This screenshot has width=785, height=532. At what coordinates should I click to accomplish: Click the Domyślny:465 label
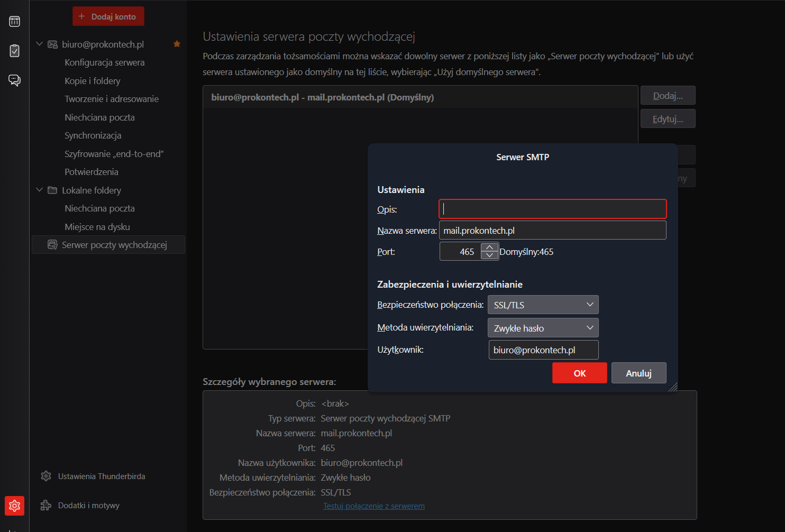coord(526,252)
